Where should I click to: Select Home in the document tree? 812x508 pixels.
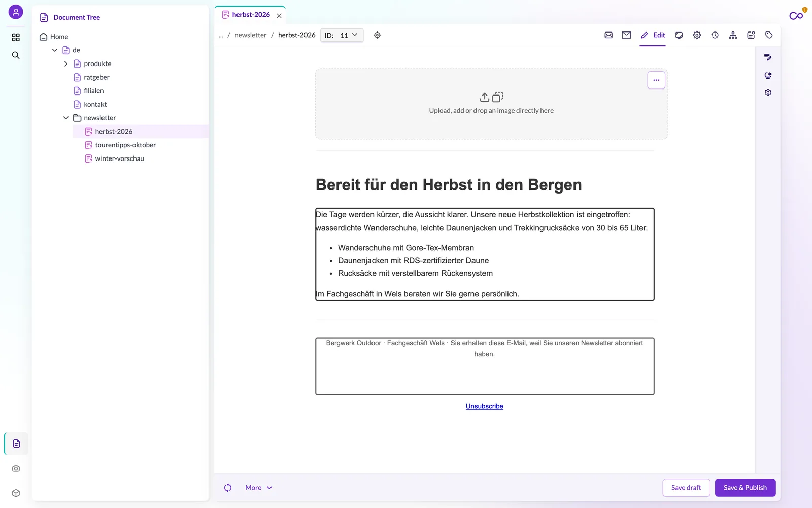59,37
